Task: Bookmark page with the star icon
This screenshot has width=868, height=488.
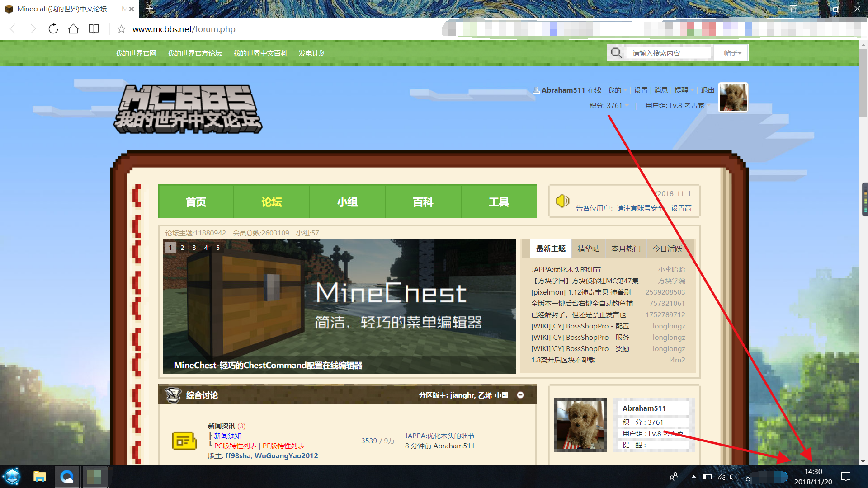Action: [x=121, y=29]
